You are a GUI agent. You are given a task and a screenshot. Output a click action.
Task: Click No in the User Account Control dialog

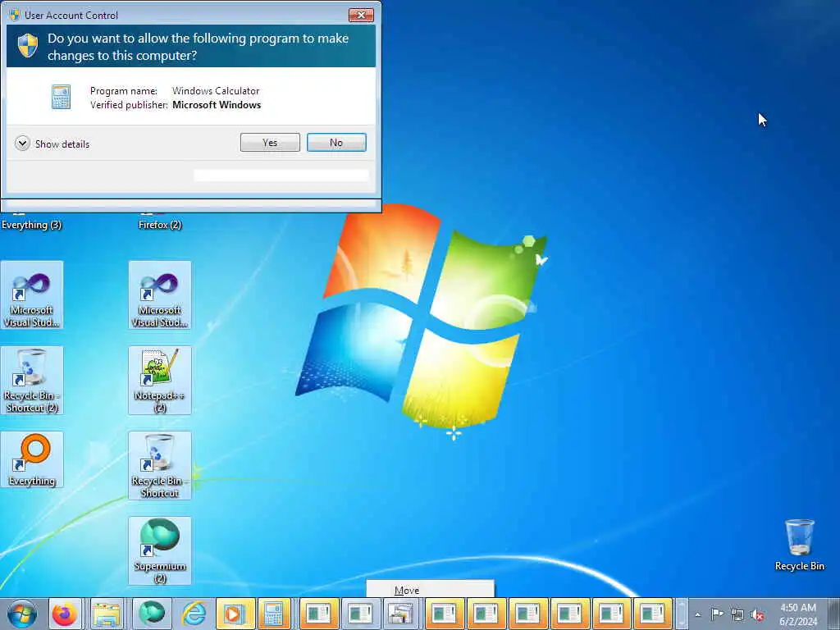point(336,143)
